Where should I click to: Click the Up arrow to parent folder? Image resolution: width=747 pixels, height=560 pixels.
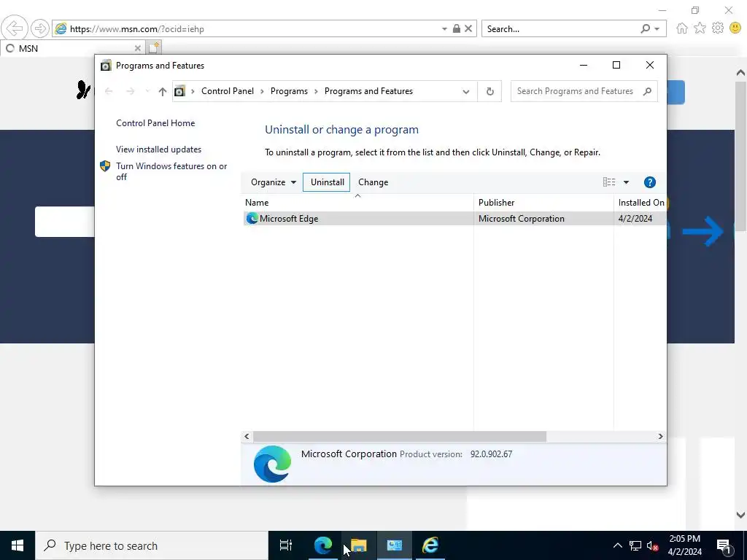click(x=163, y=91)
